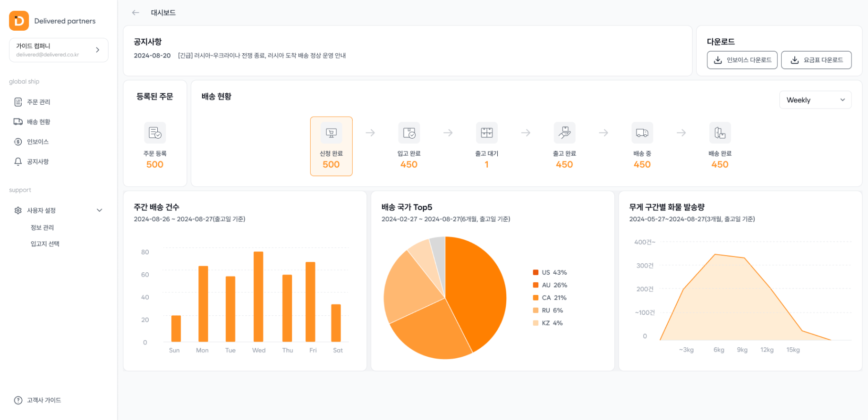Screen dimensions: 868x420
Task: Click the 배송 완료 status icon
Action: (720, 133)
